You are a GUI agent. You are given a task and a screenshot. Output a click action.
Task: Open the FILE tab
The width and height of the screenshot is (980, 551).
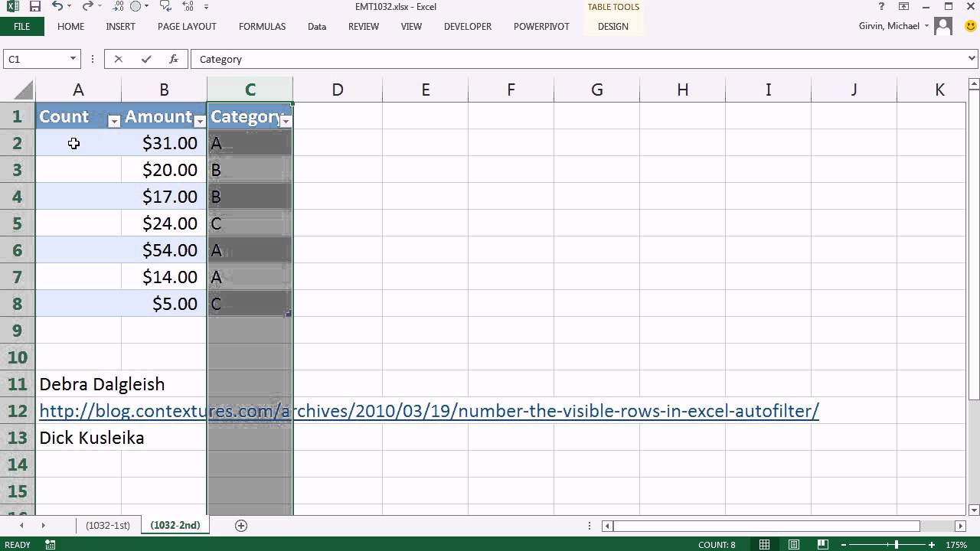tap(21, 26)
